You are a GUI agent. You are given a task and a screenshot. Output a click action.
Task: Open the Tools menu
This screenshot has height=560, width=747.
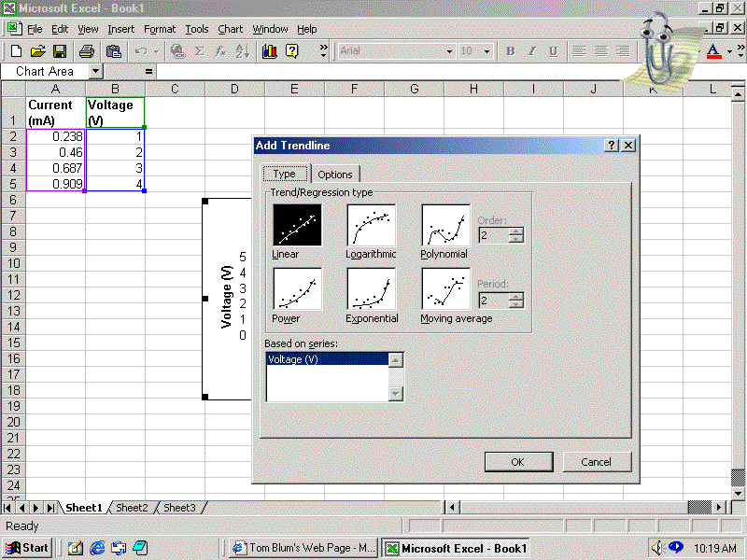(197, 29)
